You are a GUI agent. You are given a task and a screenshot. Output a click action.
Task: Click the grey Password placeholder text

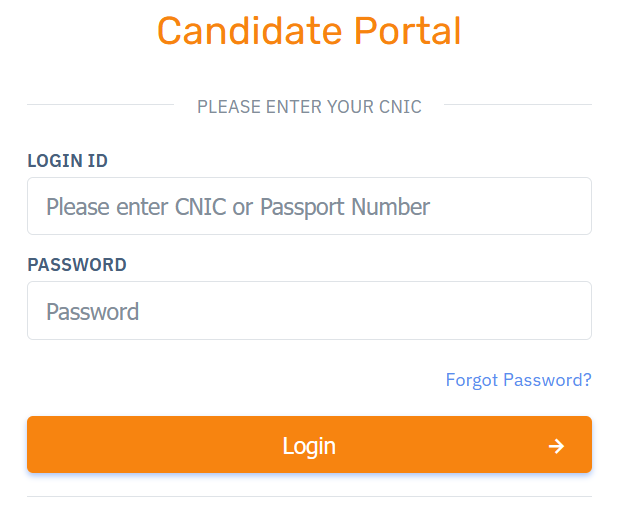coord(92,312)
